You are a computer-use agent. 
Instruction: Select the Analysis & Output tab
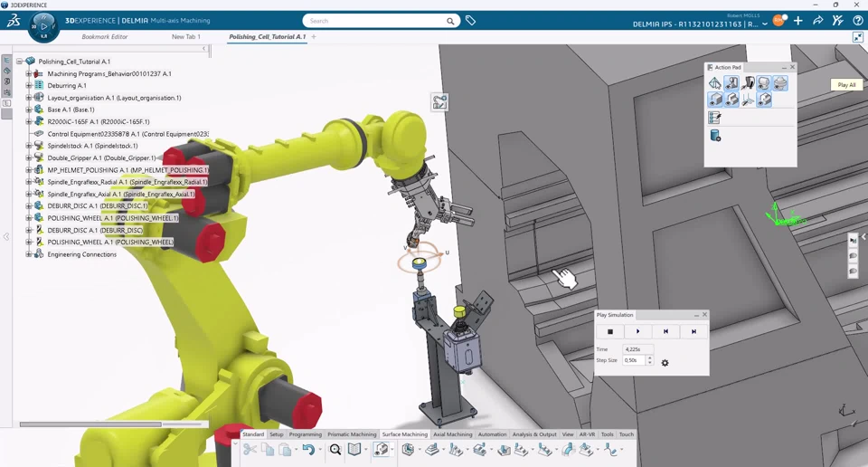[x=534, y=434]
